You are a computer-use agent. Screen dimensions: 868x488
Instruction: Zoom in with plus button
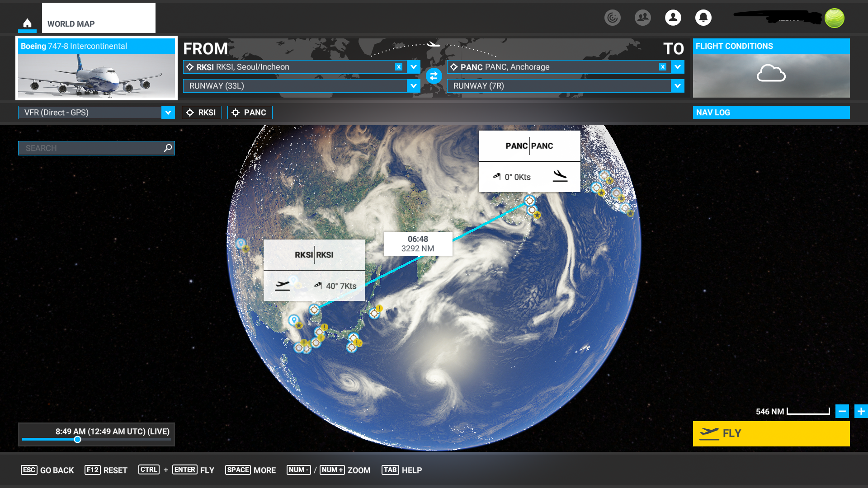pos(861,411)
